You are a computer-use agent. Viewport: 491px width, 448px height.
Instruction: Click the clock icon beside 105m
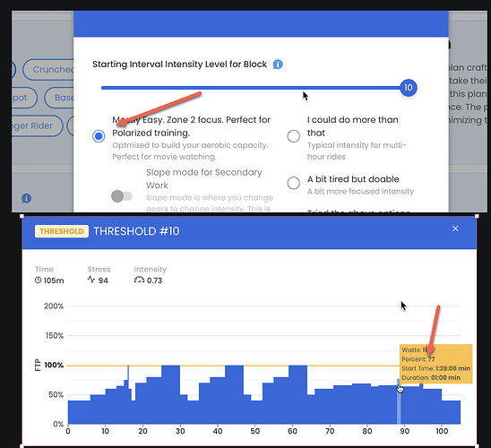pyautogui.click(x=38, y=280)
